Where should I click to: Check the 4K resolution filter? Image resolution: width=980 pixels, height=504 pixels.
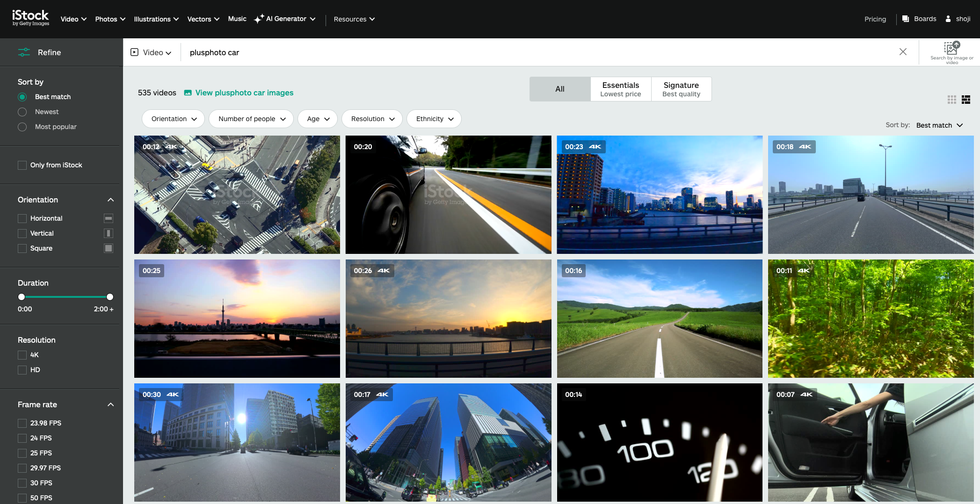pyautogui.click(x=22, y=355)
